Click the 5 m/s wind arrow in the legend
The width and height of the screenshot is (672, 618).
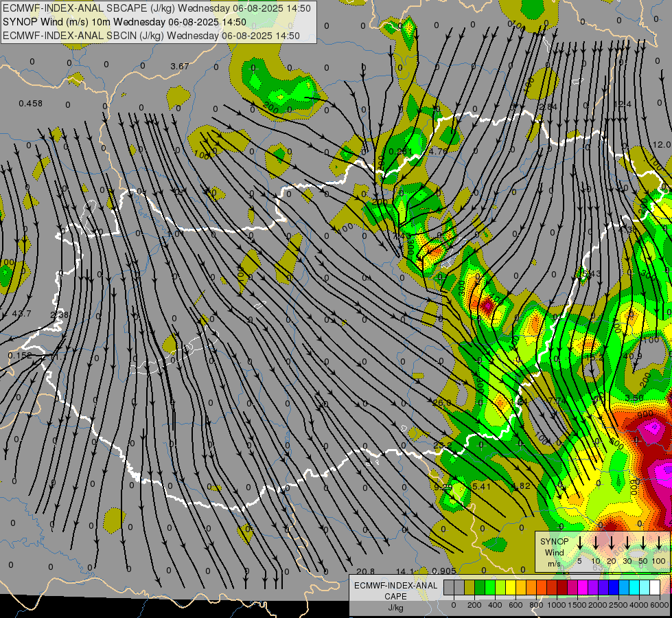[580, 543]
